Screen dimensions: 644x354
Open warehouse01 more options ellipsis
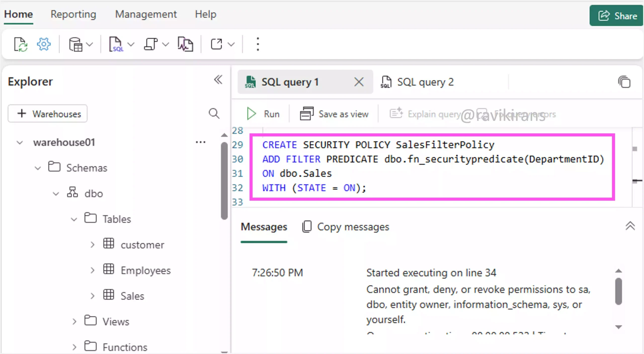coord(200,142)
